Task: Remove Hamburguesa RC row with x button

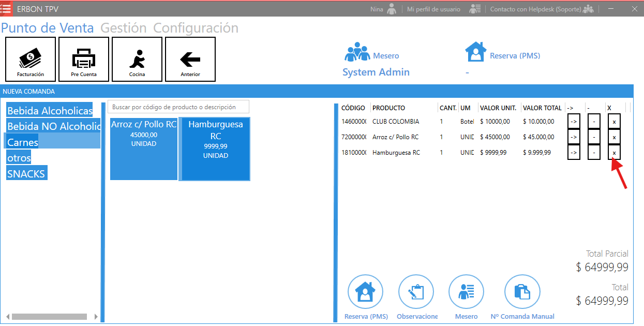Action: click(x=614, y=153)
